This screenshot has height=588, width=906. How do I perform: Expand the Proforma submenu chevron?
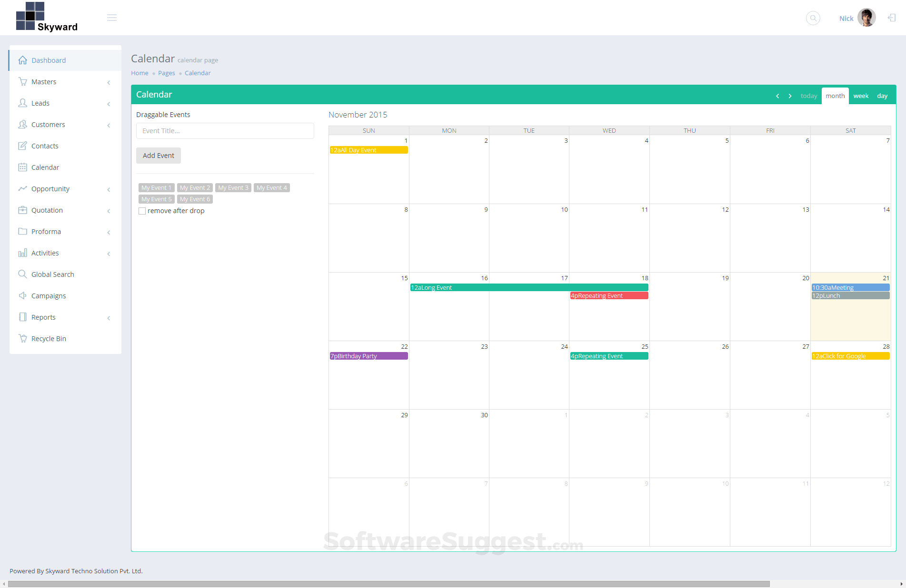click(x=109, y=232)
